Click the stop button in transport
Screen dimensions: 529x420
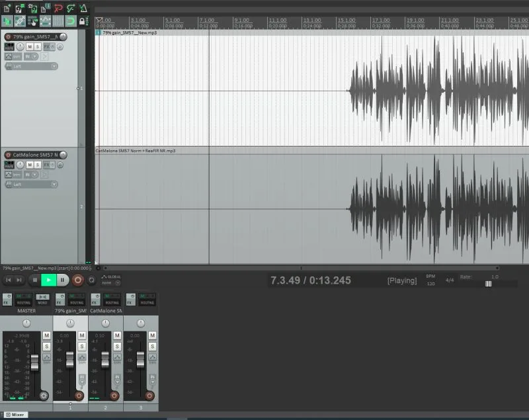pos(35,280)
